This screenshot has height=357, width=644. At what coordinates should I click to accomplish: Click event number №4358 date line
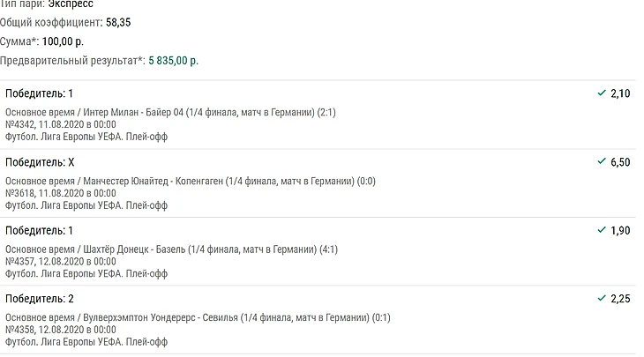click(x=60, y=330)
